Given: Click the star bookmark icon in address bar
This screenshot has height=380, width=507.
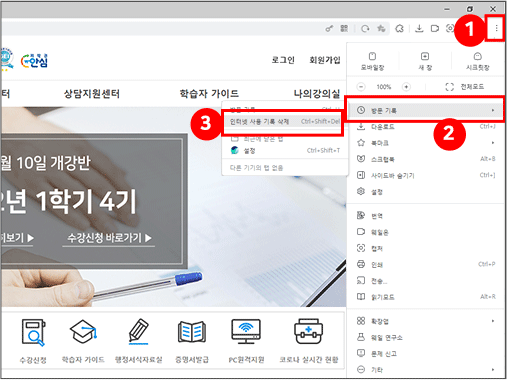Looking at the screenshot, I should [381, 29].
